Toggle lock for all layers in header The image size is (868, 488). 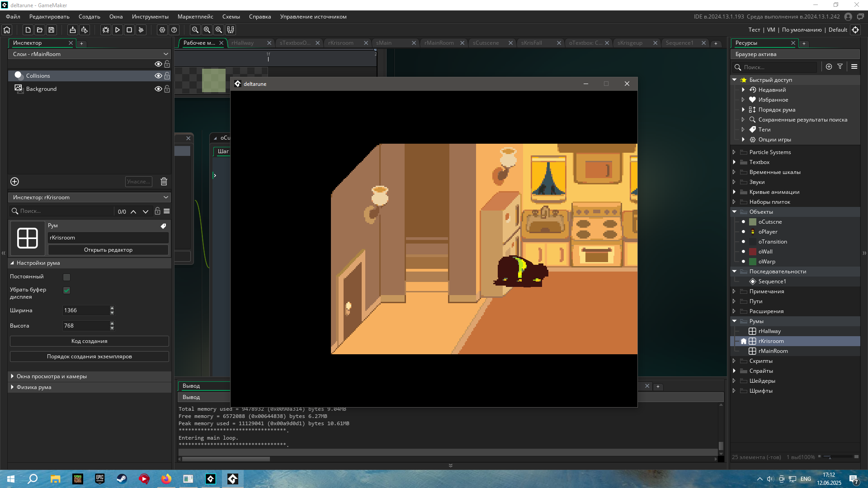[x=167, y=64]
